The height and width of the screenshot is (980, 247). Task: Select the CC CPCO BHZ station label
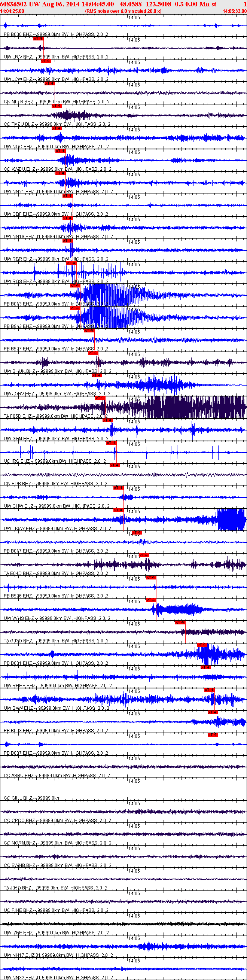(x=58, y=820)
